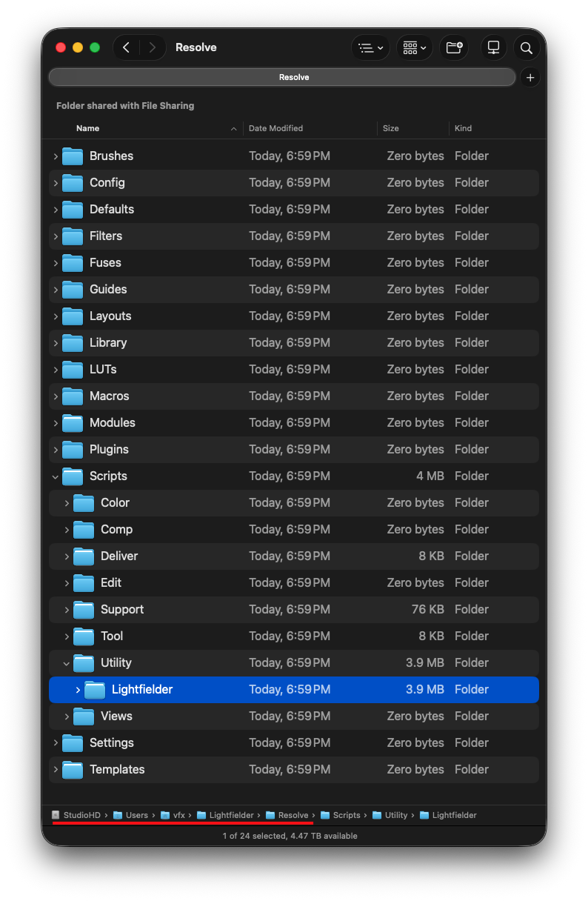The image size is (588, 901).
Task: Add a new tab with plus button
Action: point(530,77)
